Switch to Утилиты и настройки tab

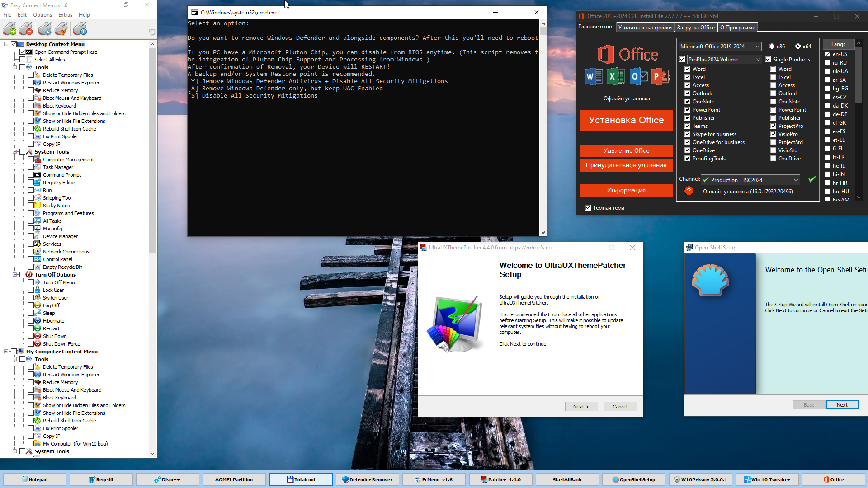point(645,28)
